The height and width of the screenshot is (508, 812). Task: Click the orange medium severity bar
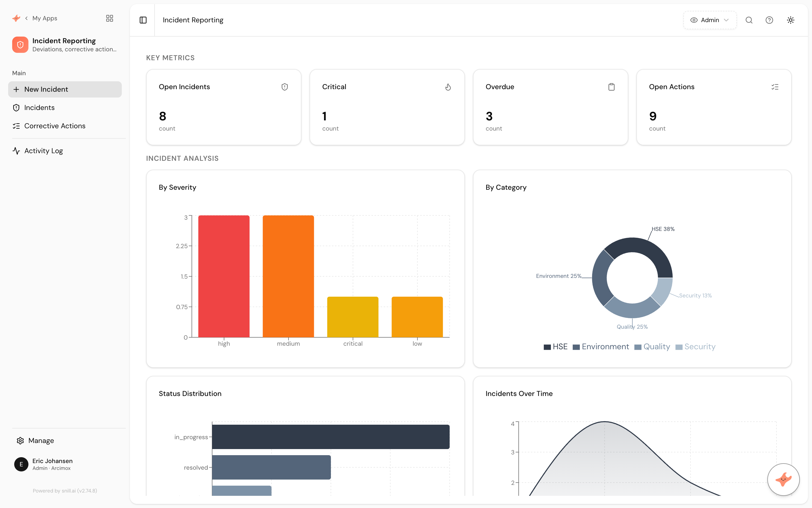click(x=288, y=276)
